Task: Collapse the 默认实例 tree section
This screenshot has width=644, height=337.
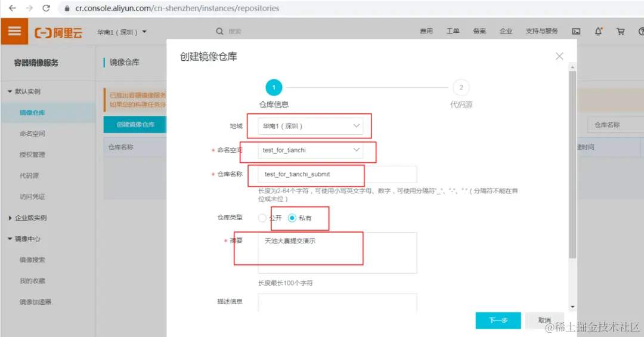Action: (x=10, y=91)
